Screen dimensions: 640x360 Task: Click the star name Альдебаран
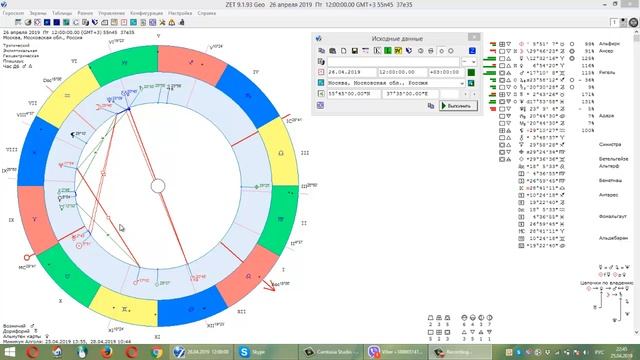tap(613, 238)
